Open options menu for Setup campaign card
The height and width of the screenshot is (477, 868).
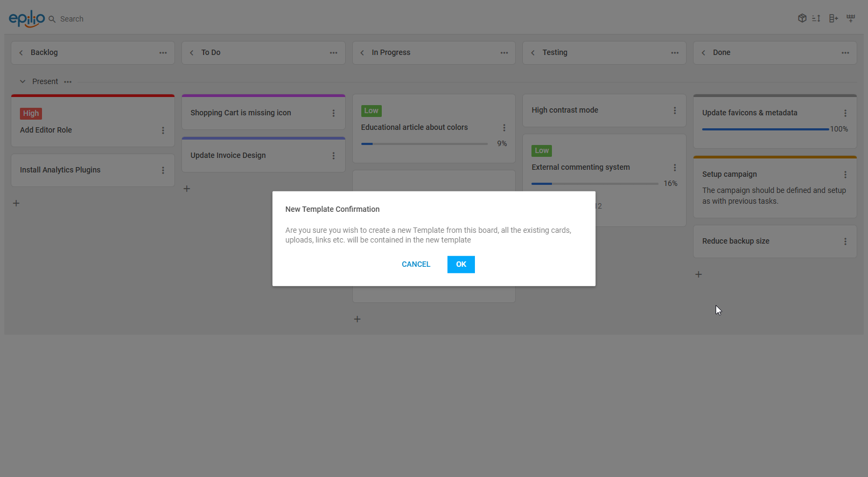click(845, 175)
